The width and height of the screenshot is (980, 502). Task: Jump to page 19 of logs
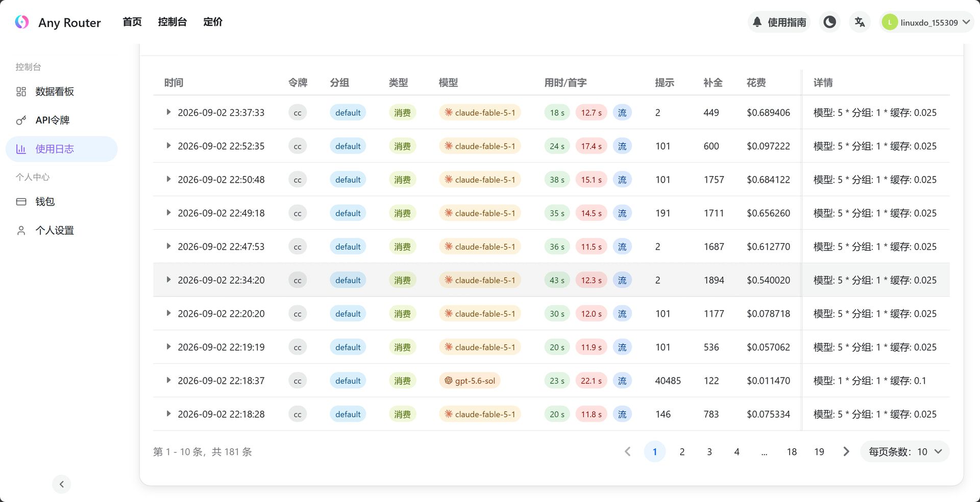pos(819,451)
